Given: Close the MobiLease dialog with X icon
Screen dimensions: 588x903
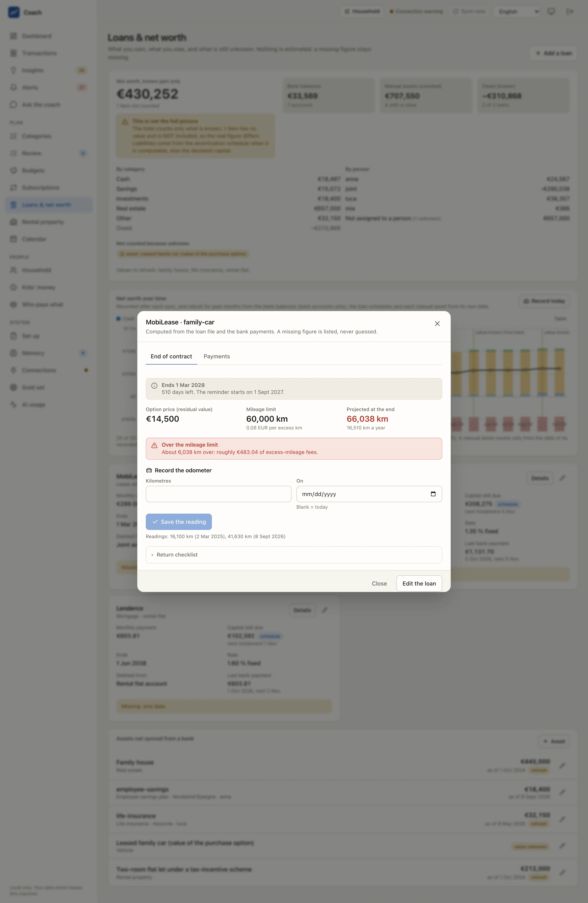Looking at the screenshot, I should [x=437, y=324].
